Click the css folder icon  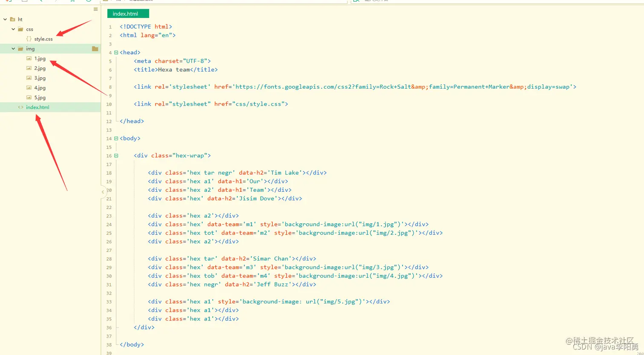(20, 29)
